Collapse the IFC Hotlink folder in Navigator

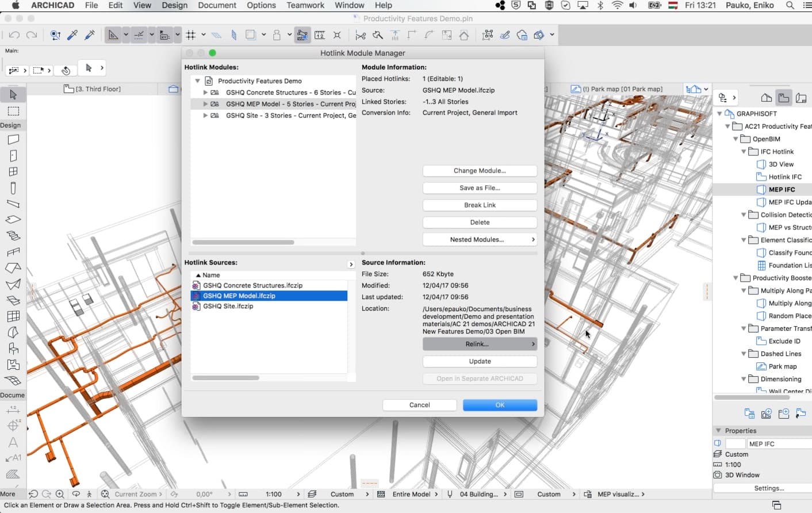coord(744,152)
